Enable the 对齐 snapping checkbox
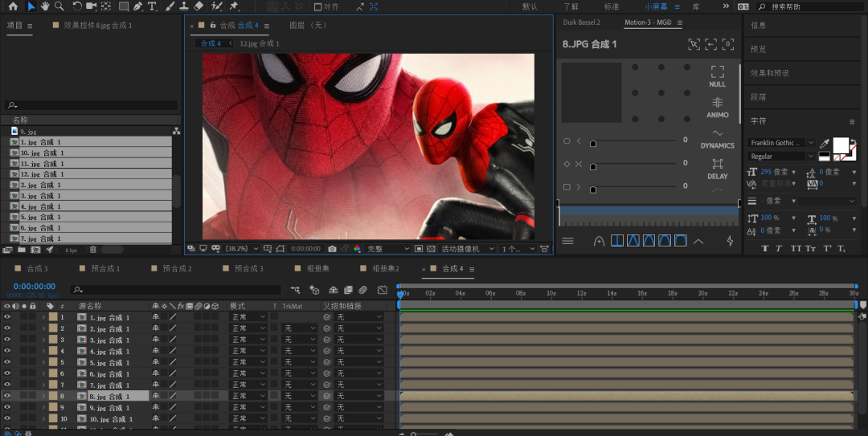The width and height of the screenshot is (868, 436). tap(317, 6)
